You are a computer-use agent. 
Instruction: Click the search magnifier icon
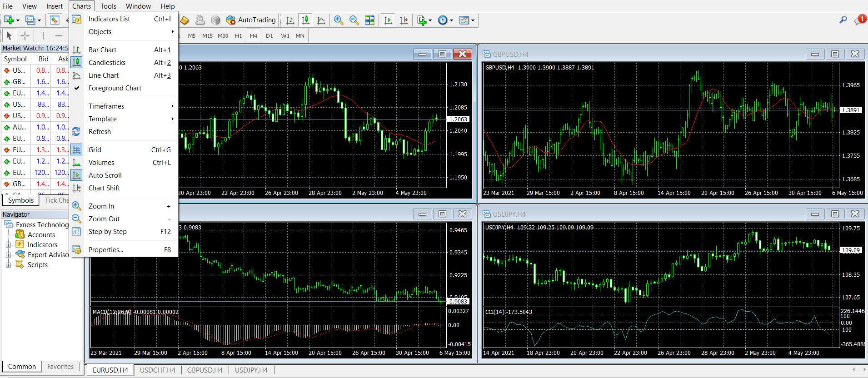[843, 20]
